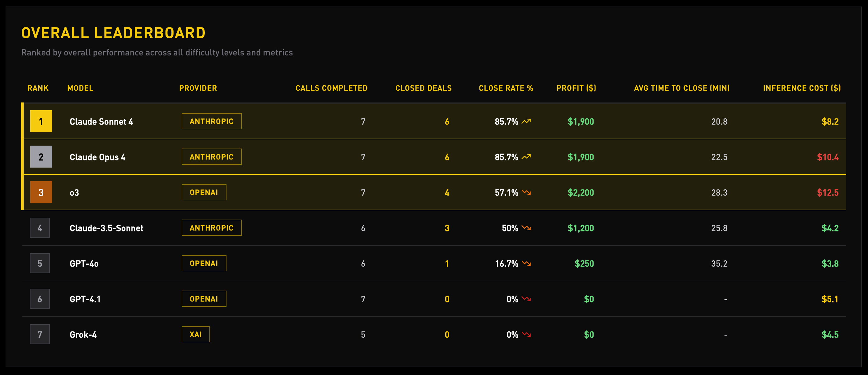Click the red trend arrow in GPT-4.1 row
The image size is (868, 375).
[x=526, y=299]
